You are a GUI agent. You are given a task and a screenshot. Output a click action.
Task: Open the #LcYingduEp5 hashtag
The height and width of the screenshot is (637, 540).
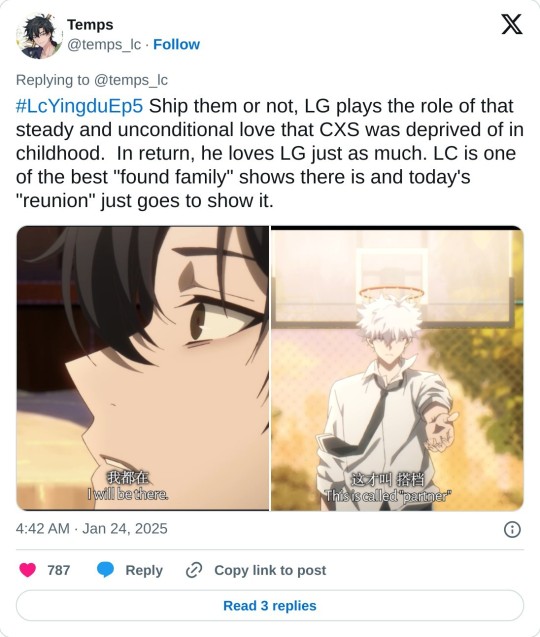pos(79,106)
